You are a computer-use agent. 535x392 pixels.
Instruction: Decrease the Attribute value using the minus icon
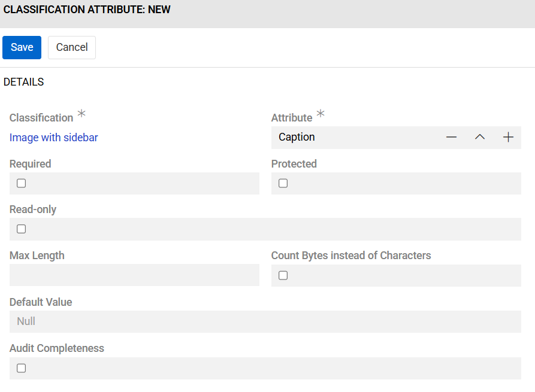(x=451, y=137)
